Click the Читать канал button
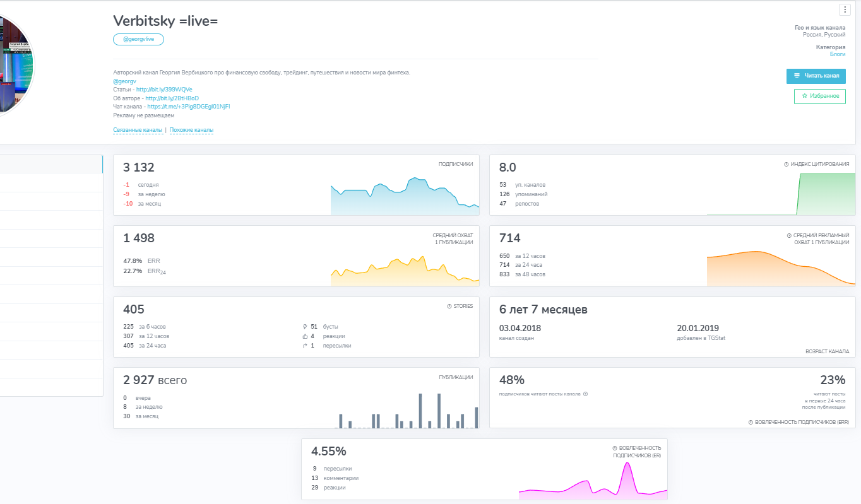Viewport: 861px width, 504px height. pyautogui.click(x=816, y=76)
